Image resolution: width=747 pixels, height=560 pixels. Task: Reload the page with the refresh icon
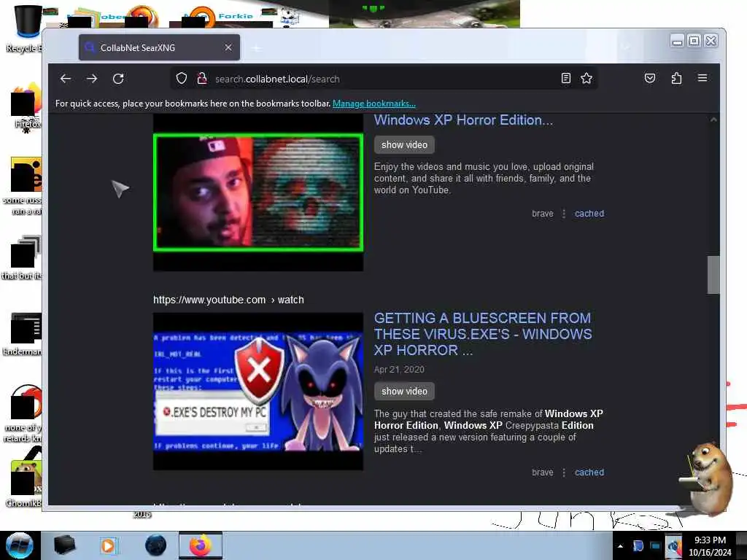pos(118,79)
